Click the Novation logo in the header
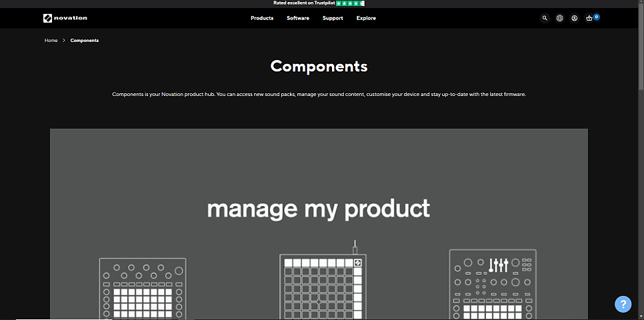 pos(65,18)
